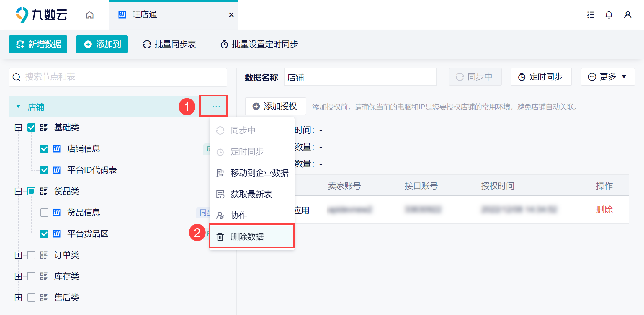Click the search magnifier icon
The width and height of the screenshot is (644, 315).
(17, 77)
